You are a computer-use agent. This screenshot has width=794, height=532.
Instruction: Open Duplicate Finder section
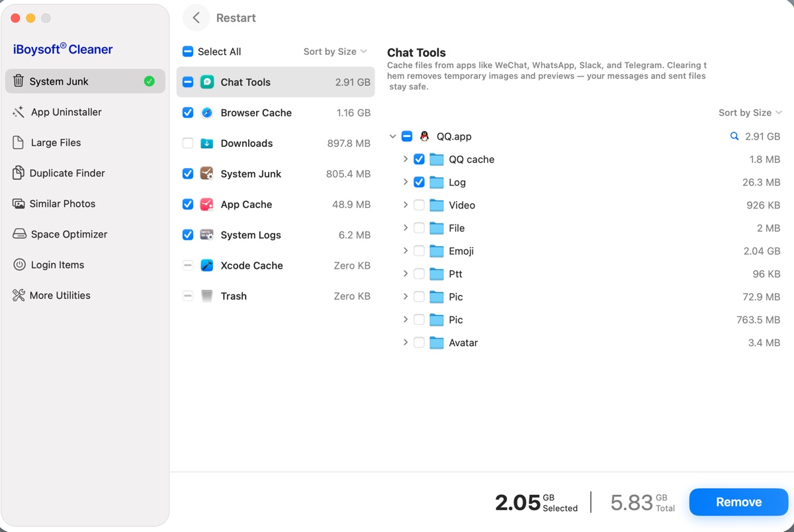click(85, 173)
